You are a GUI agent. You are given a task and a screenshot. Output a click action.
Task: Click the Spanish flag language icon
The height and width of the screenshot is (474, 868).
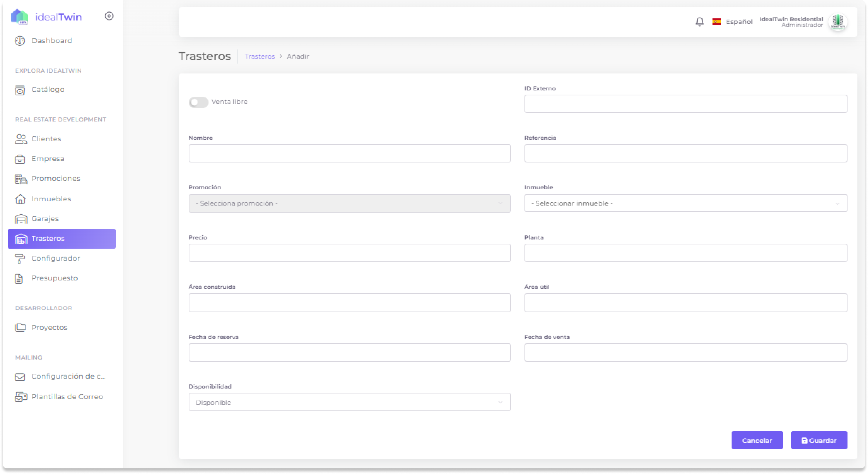[716, 22]
